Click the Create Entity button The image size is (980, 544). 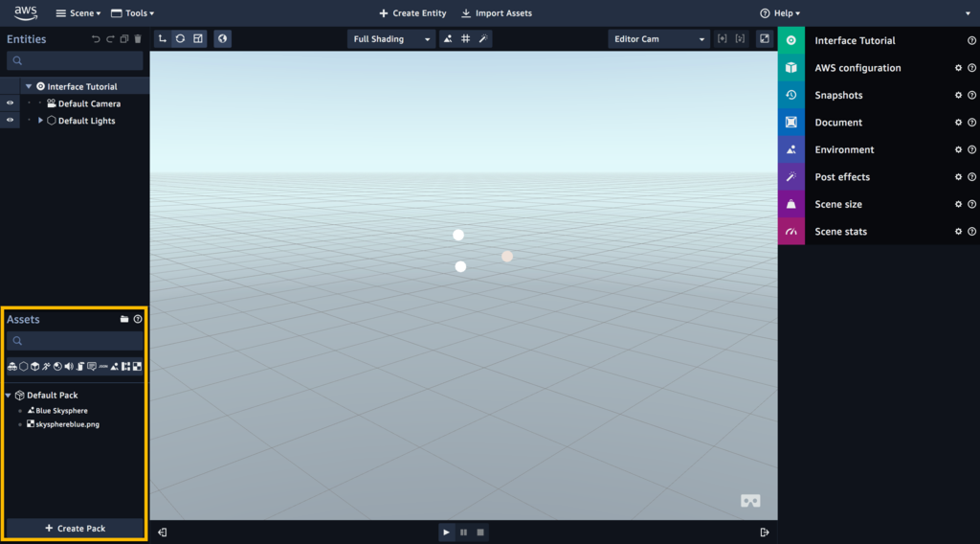pyautogui.click(x=412, y=13)
